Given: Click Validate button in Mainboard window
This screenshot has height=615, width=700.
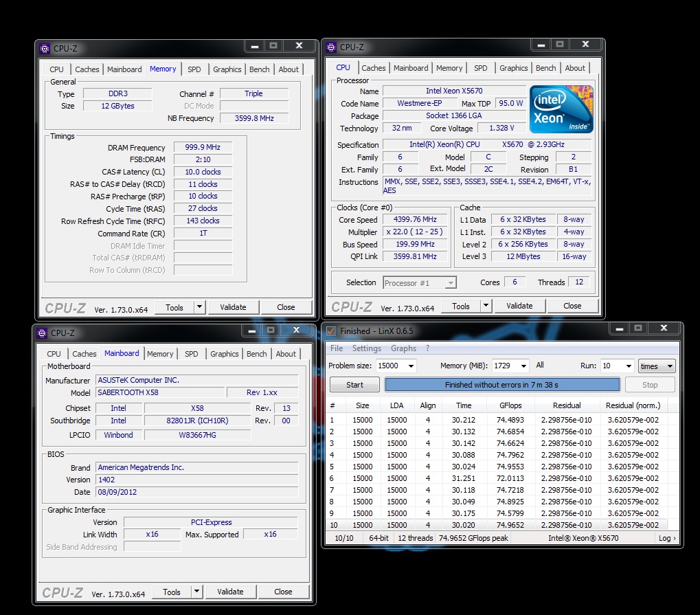Looking at the screenshot, I should point(230,592).
